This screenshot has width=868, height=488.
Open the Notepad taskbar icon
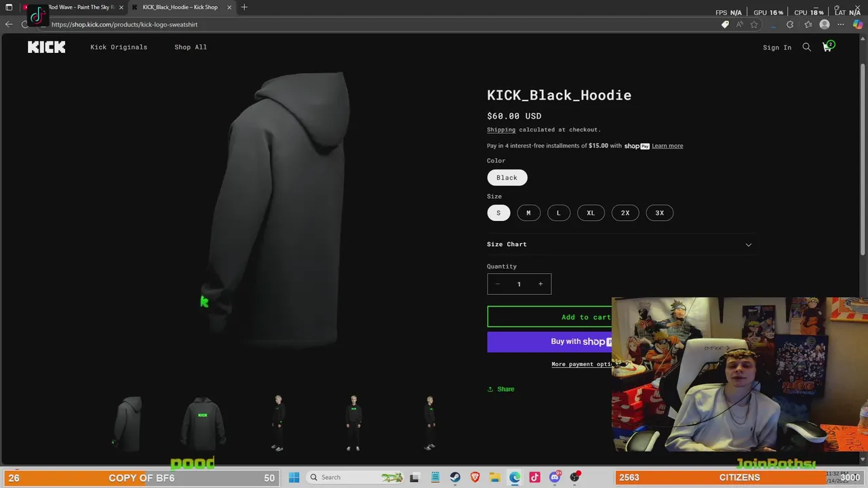click(435, 477)
